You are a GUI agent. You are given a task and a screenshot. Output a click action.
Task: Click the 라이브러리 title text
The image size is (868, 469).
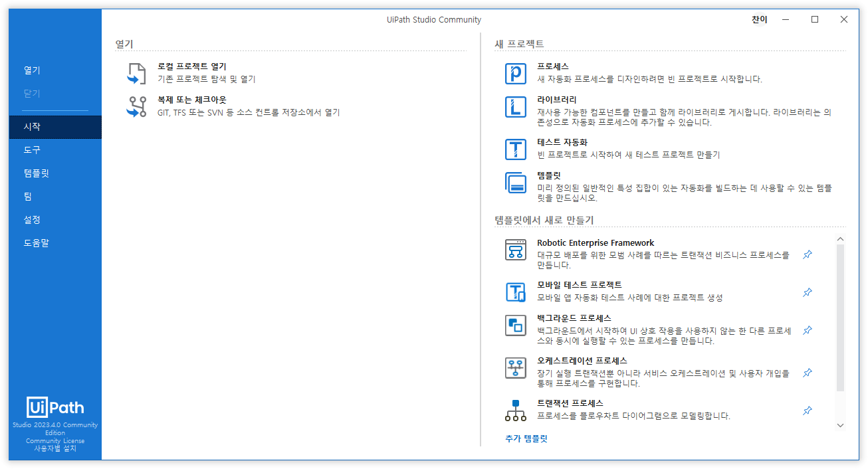pos(557,100)
